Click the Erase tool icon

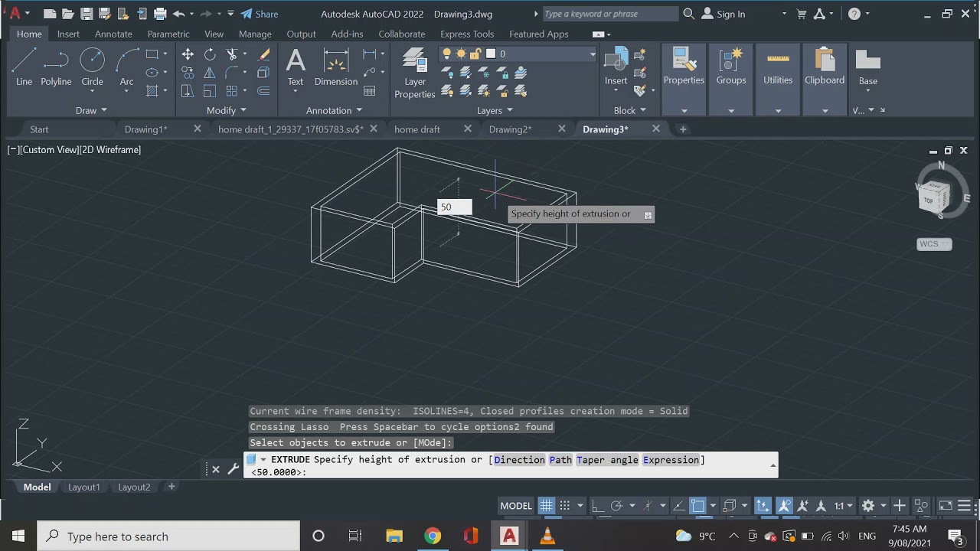pos(264,54)
